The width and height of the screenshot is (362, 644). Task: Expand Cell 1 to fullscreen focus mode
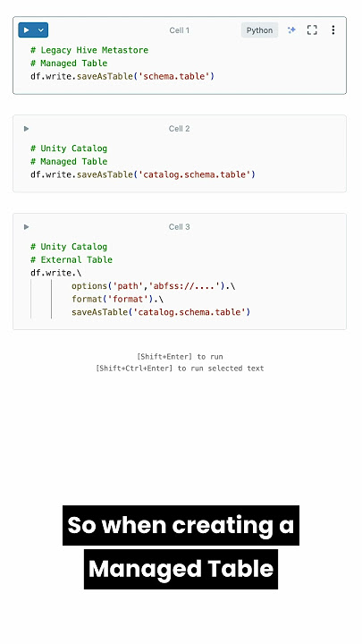click(x=312, y=30)
